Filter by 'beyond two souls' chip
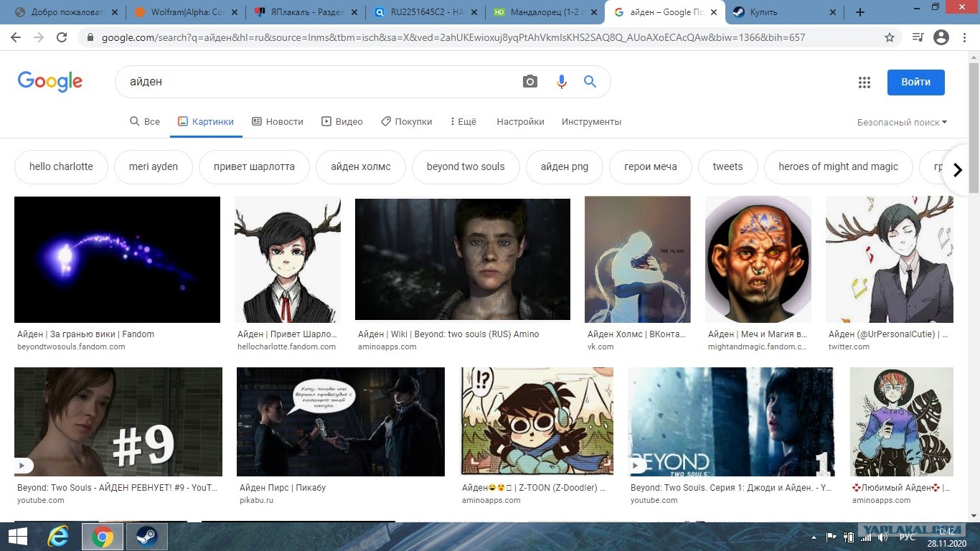Viewport: 980px width, 551px height. [x=466, y=166]
